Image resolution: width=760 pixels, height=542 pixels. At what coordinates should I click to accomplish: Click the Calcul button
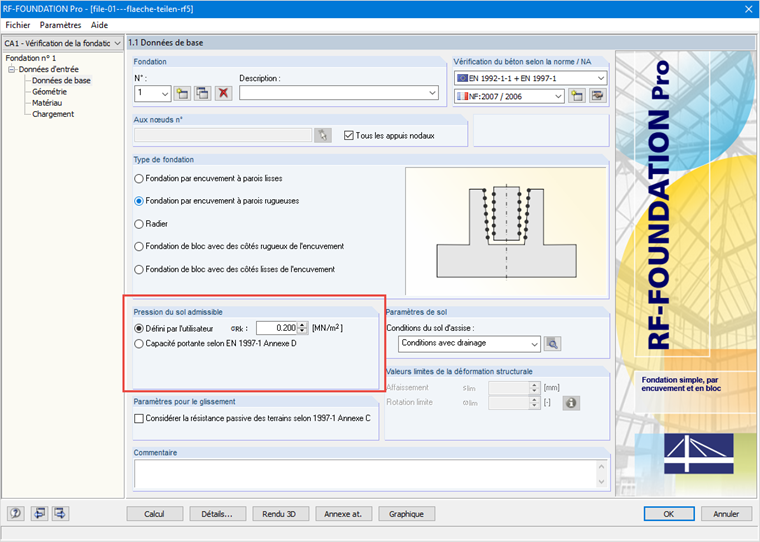pyautogui.click(x=155, y=514)
